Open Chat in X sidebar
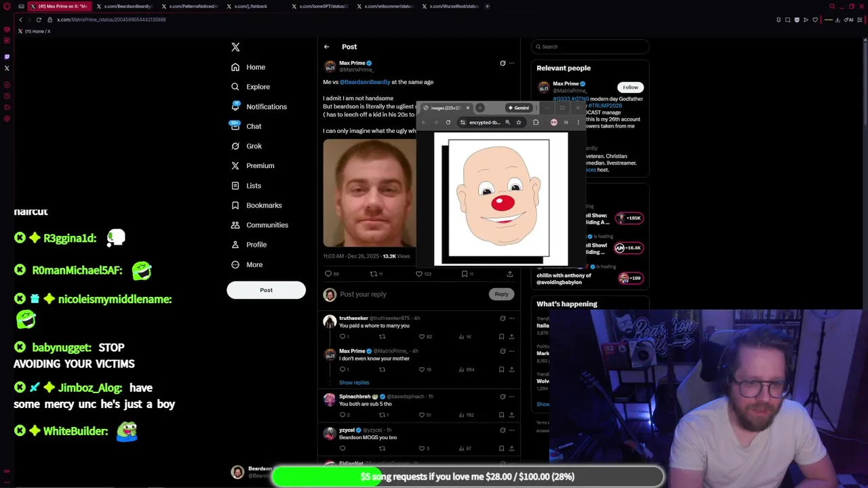 click(246, 126)
